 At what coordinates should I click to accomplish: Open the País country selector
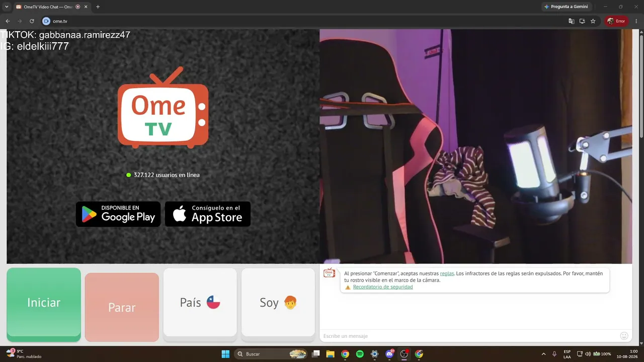(200, 303)
